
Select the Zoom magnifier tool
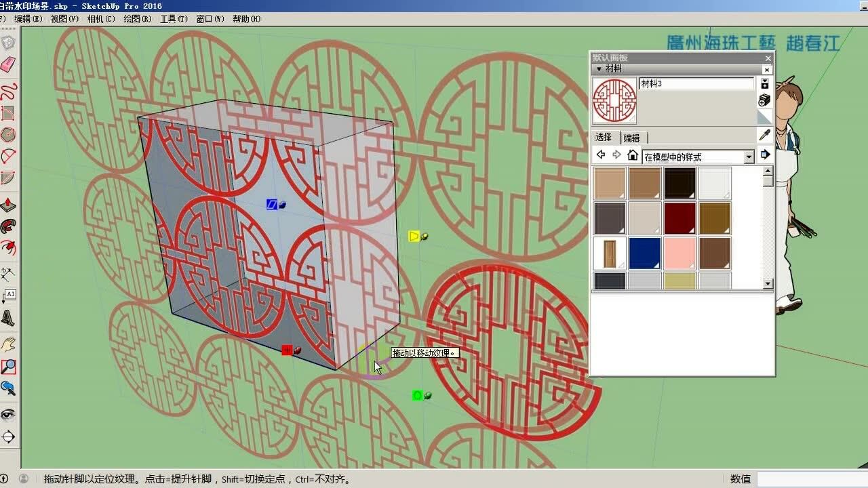[x=8, y=366]
